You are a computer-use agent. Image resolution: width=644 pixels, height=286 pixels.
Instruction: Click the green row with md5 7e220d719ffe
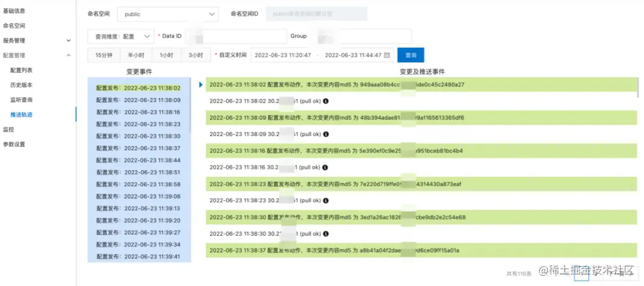coord(422,184)
